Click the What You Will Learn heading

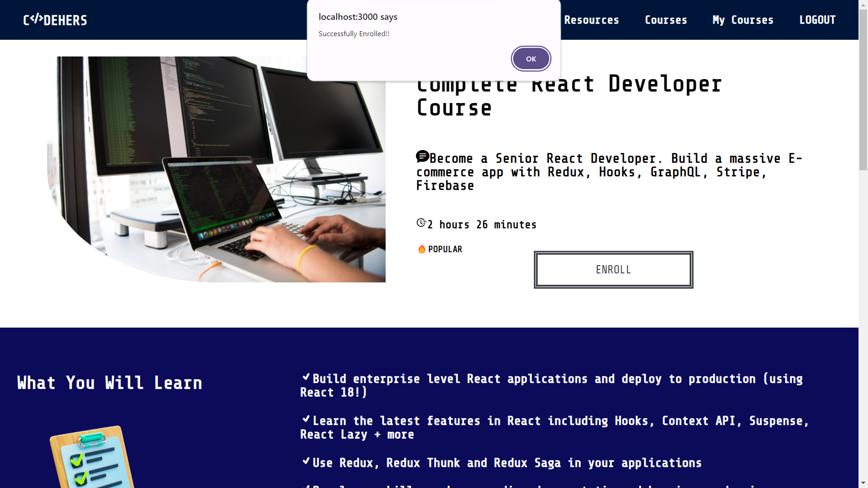click(x=109, y=383)
